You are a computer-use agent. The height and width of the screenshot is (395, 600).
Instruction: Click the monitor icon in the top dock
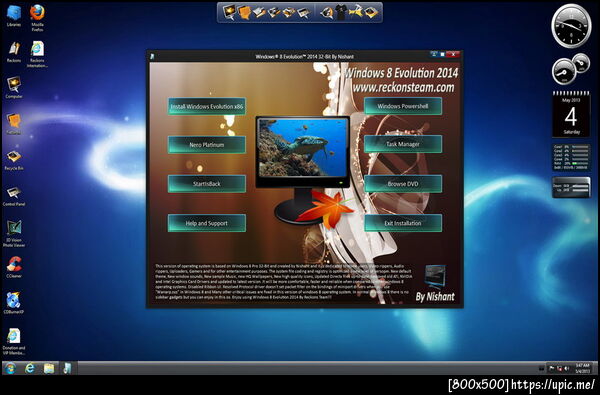[229, 12]
